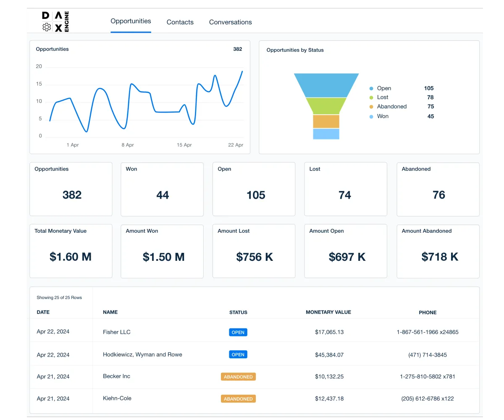Select the orange Abandoned funnel segment

click(x=326, y=121)
